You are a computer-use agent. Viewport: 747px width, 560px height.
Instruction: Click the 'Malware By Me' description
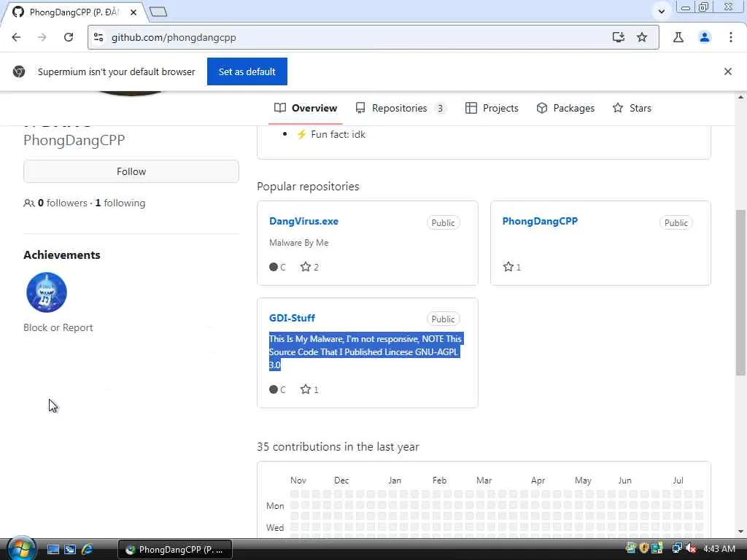pyautogui.click(x=298, y=242)
